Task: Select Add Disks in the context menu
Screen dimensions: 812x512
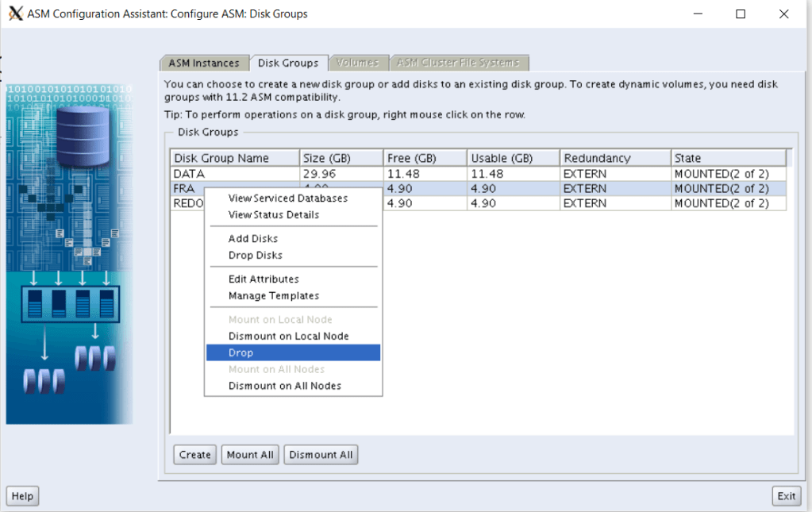Action: click(x=253, y=239)
